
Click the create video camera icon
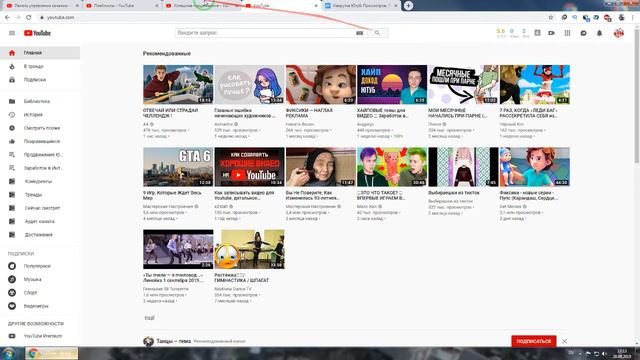pos(551,33)
